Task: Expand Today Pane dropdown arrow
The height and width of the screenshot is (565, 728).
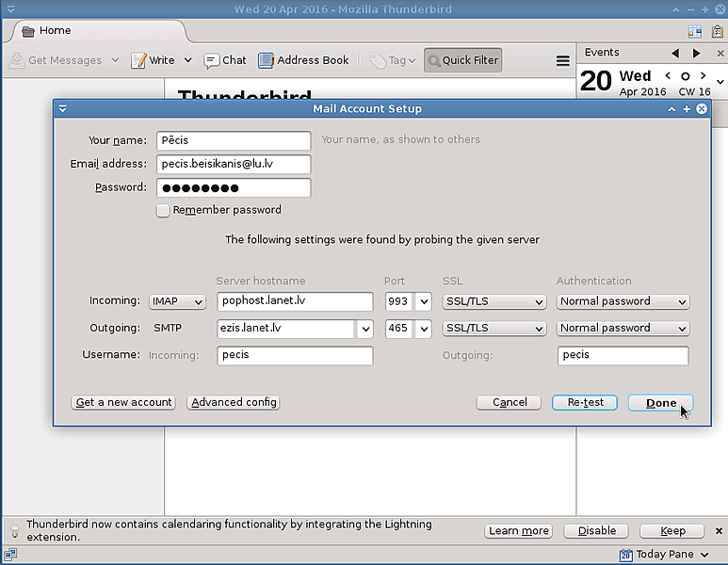Action: (x=704, y=555)
